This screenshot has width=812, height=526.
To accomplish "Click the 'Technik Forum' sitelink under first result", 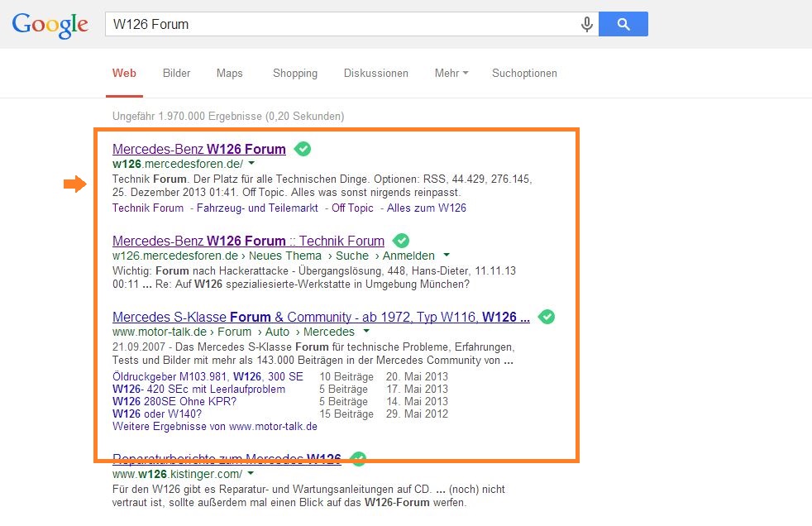I will [x=148, y=208].
